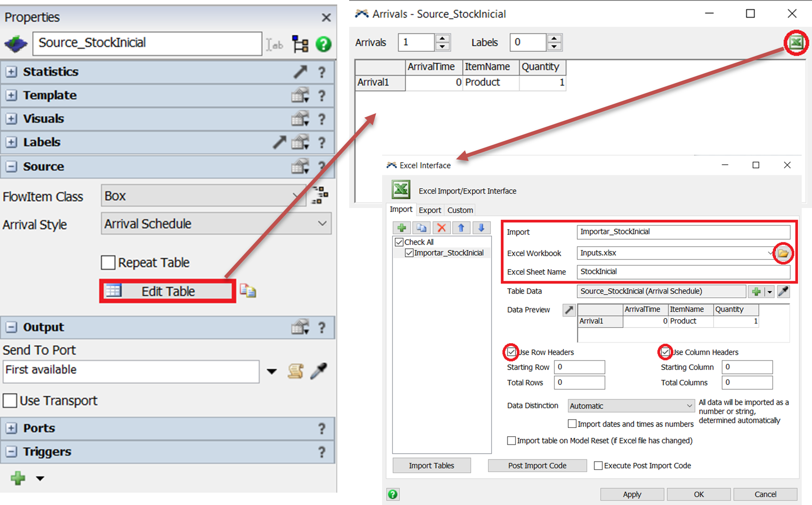Expand the Statistics section
The image size is (812, 505).
(x=11, y=72)
